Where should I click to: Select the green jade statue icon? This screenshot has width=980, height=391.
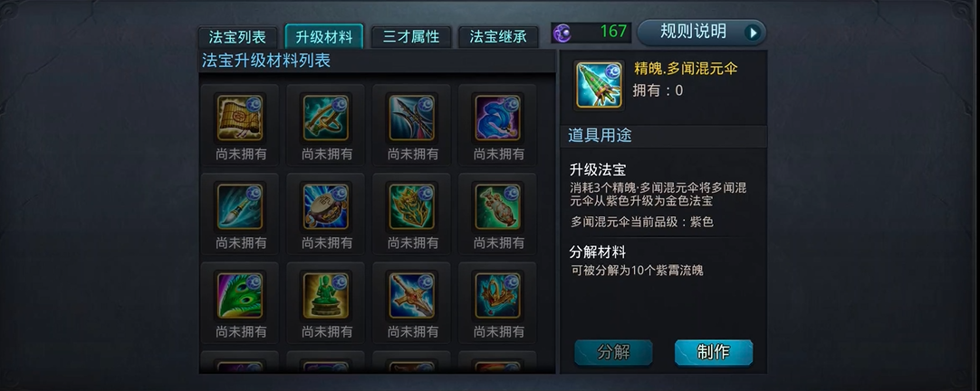click(326, 295)
